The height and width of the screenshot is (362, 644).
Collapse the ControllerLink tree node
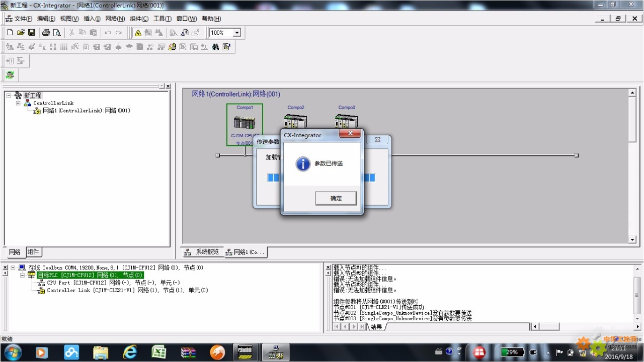tap(18, 103)
